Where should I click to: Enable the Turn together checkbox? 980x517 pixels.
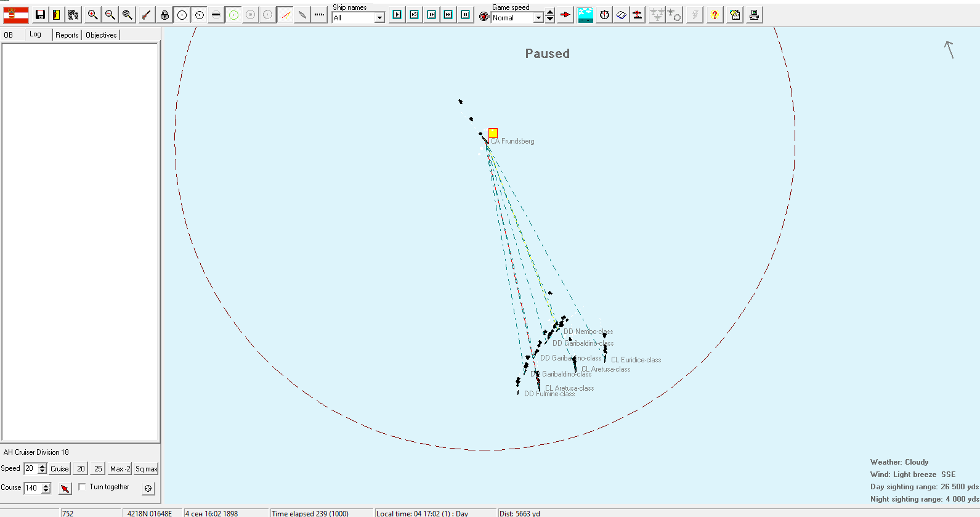coord(82,487)
